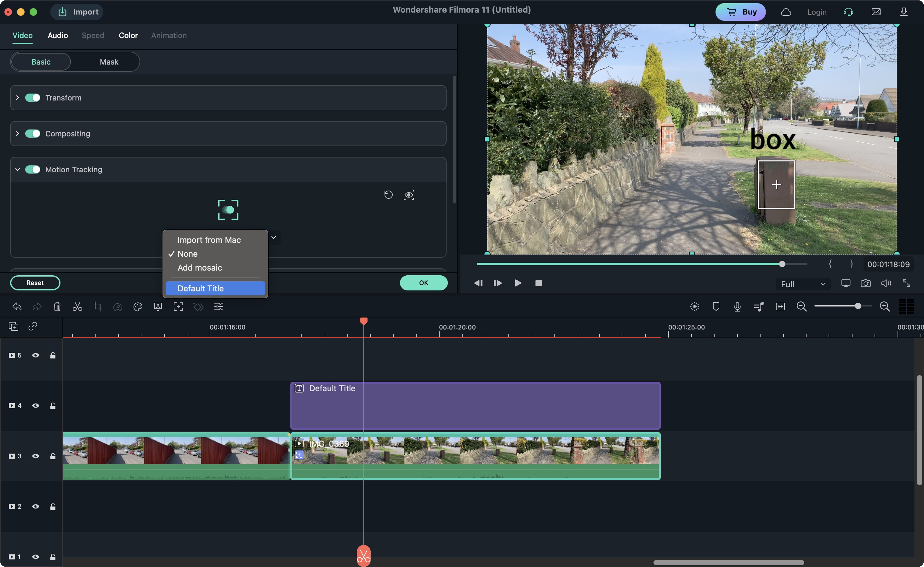Click the OK button to confirm settings

(424, 283)
